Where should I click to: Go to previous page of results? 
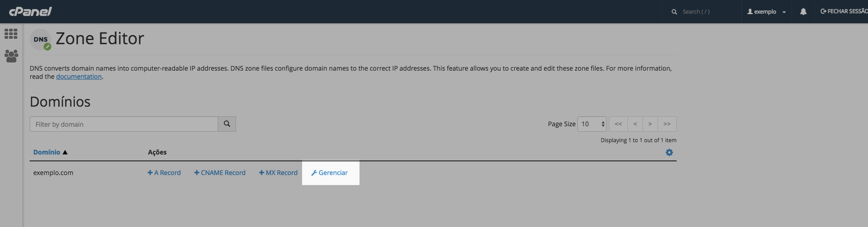point(635,124)
